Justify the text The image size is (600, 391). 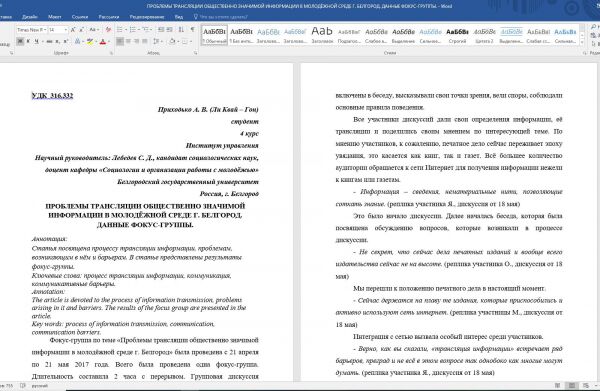click(145, 41)
